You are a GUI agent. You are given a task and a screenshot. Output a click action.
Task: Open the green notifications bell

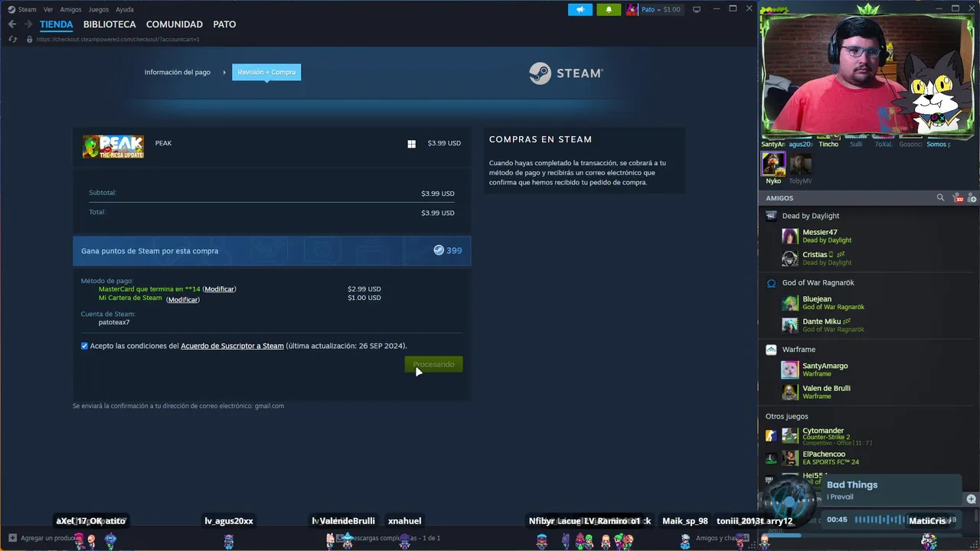[x=609, y=10]
